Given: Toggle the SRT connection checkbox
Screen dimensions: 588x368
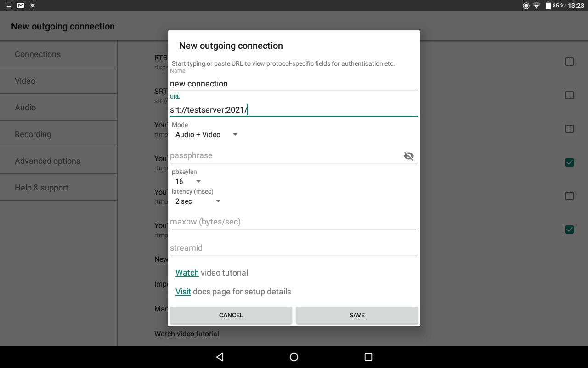Looking at the screenshot, I should click(570, 95).
